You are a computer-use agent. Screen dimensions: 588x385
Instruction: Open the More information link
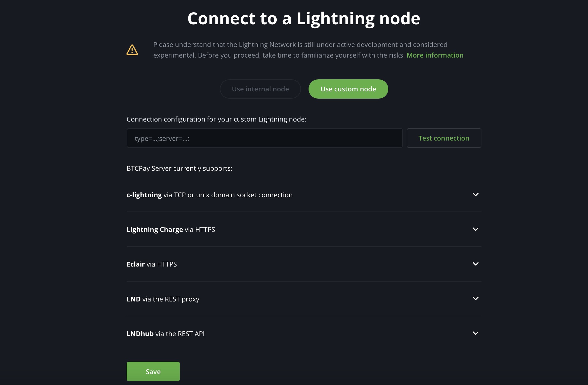[x=435, y=55]
